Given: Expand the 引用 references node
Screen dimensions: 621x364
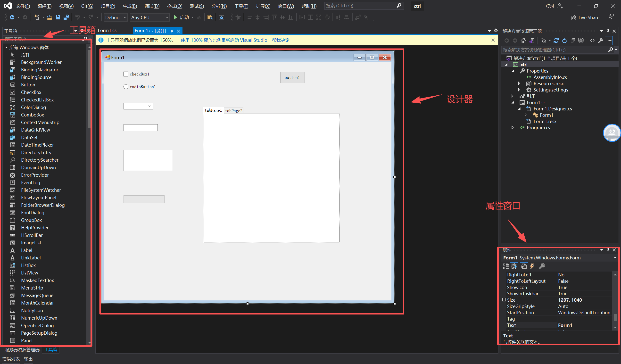Looking at the screenshot, I should (513, 96).
